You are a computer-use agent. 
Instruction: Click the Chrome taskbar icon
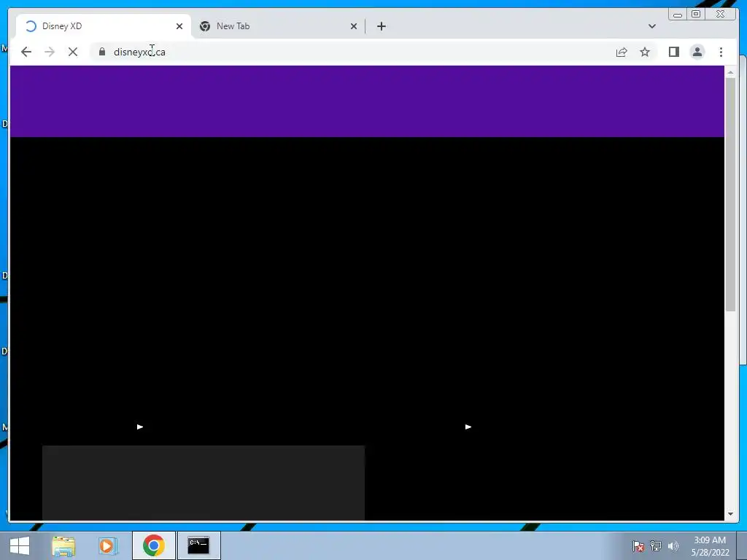(x=153, y=545)
